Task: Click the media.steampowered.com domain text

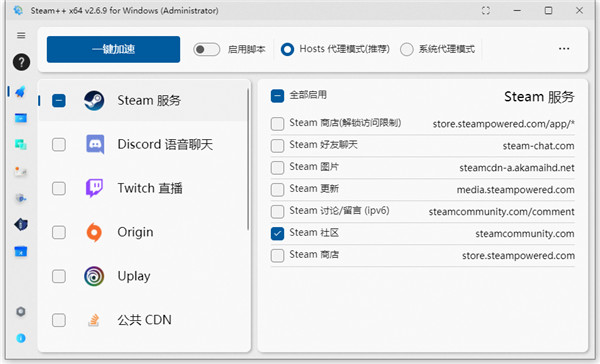Action: (x=515, y=190)
